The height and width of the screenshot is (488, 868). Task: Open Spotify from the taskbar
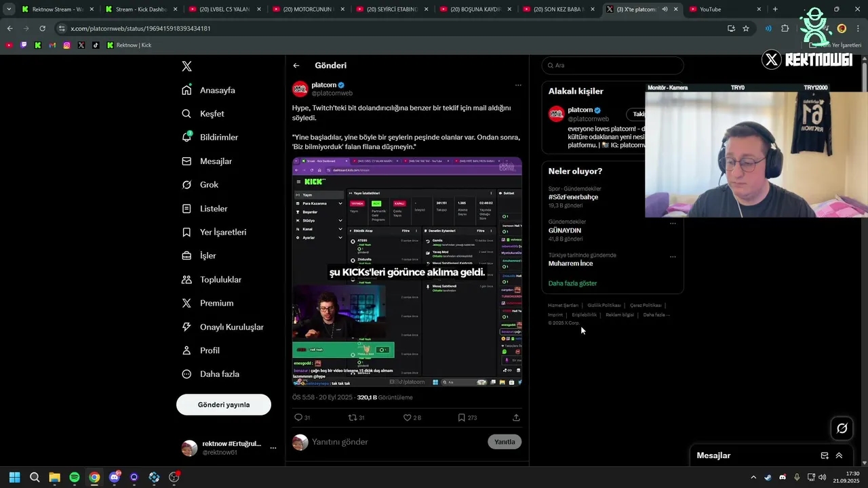(x=75, y=477)
